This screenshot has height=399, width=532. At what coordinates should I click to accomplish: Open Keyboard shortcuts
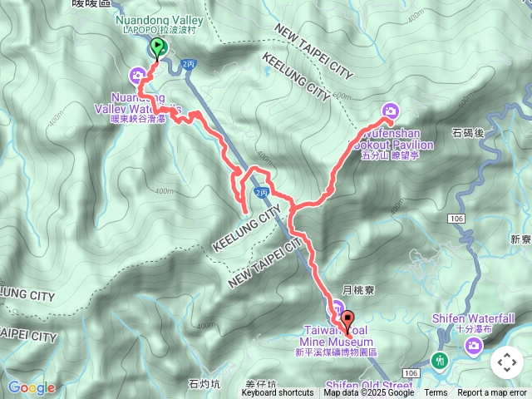277,393
